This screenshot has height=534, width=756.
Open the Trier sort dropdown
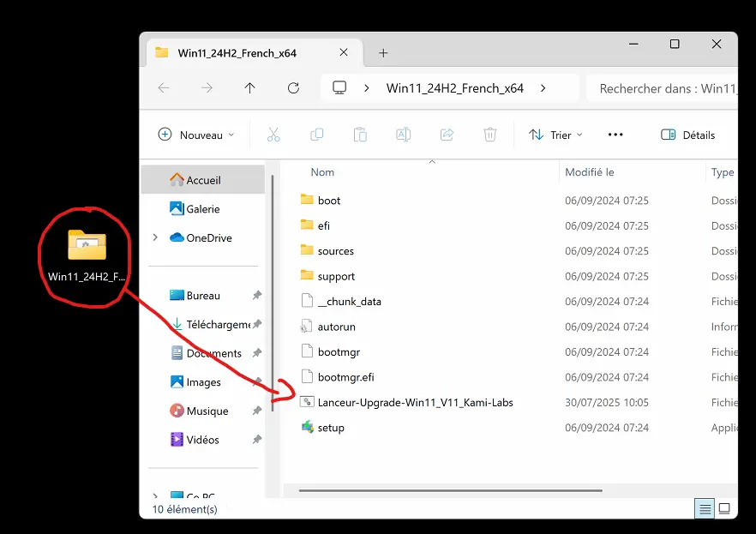555,135
